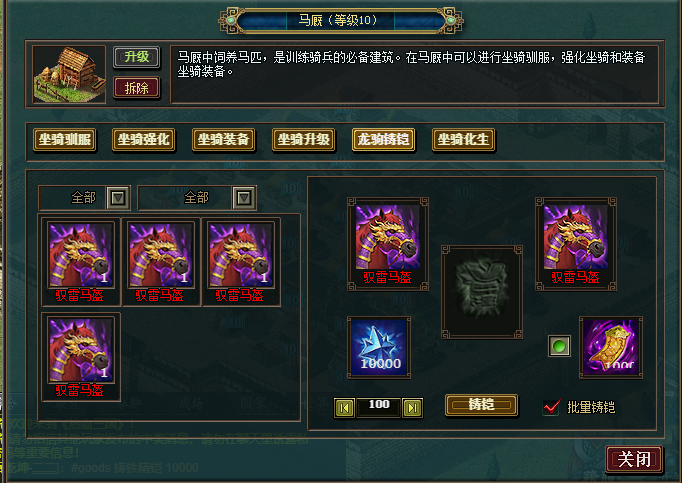
Task: Toggle the green circle option button
Action: (x=559, y=346)
